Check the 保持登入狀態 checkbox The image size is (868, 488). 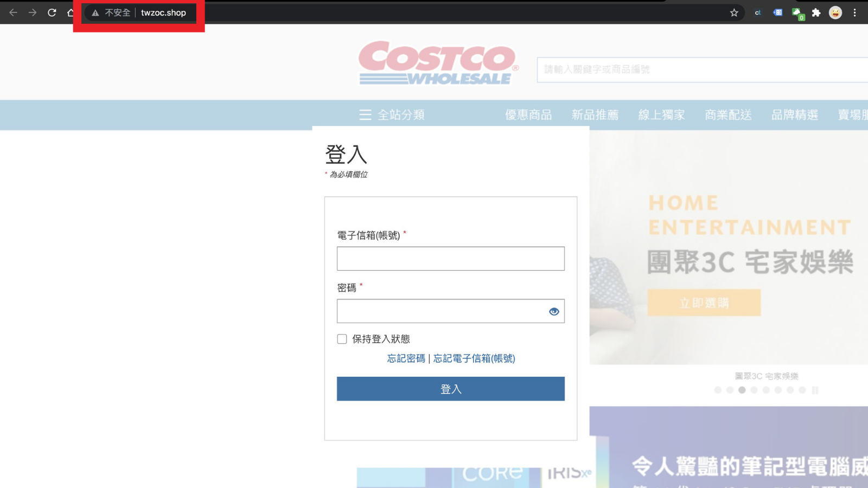pyautogui.click(x=342, y=339)
